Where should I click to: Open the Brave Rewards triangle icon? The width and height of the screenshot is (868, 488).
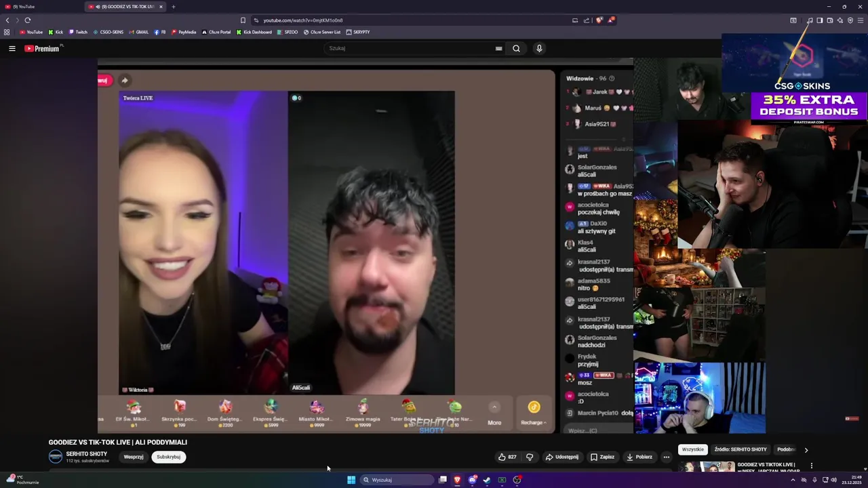(610, 20)
